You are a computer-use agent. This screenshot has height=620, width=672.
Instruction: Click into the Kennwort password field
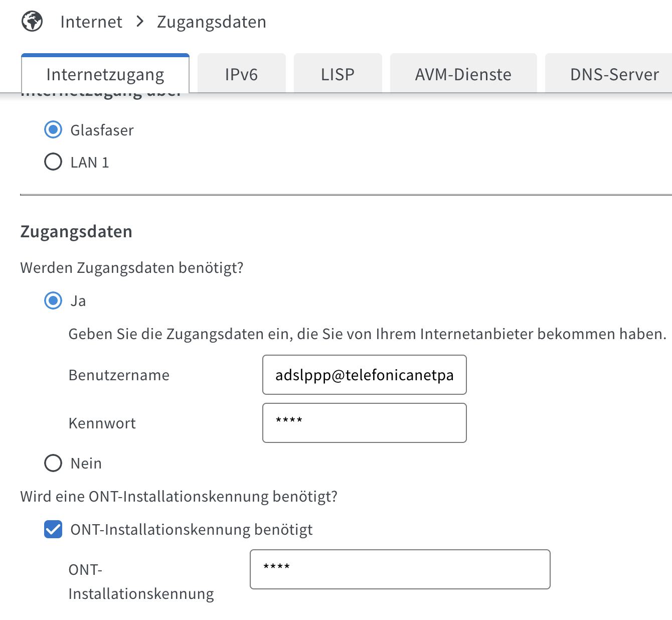coord(365,423)
